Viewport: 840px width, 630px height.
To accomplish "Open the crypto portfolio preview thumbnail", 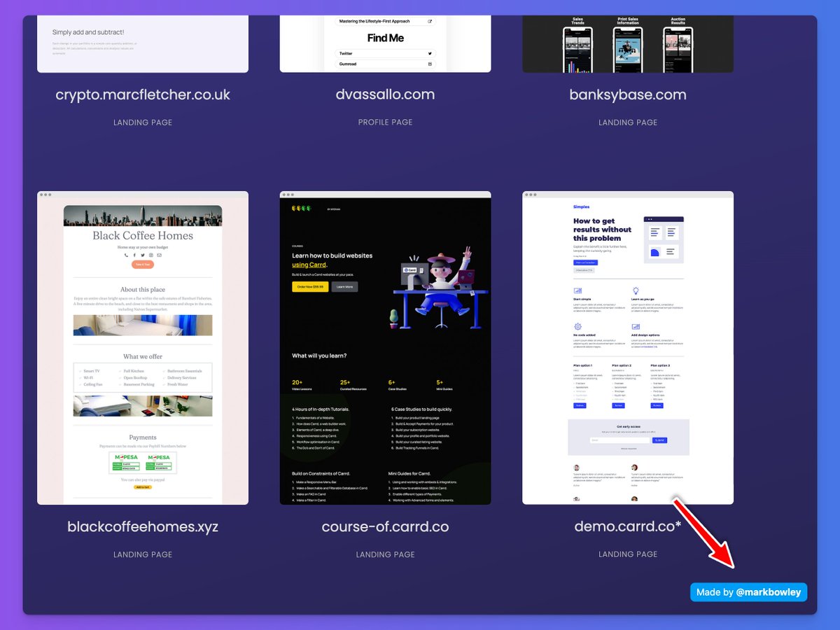I will point(143,43).
